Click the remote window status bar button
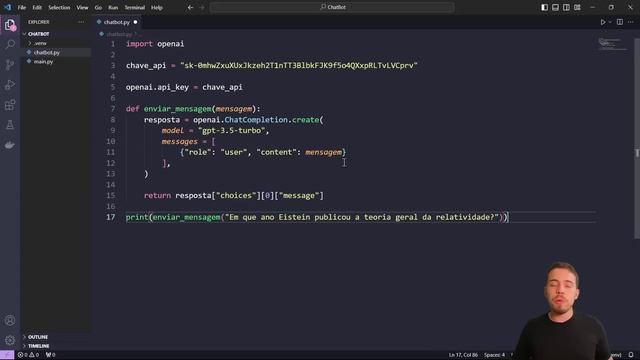The height and width of the screenshot is (360, 640). coord(7,355)
